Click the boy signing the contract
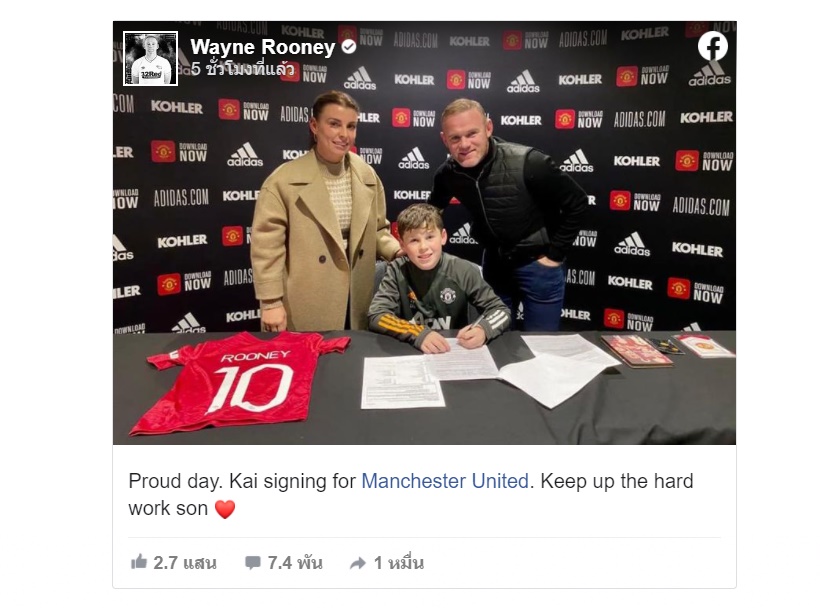This screenshot has width=820, height=608. tap(437, 280)
